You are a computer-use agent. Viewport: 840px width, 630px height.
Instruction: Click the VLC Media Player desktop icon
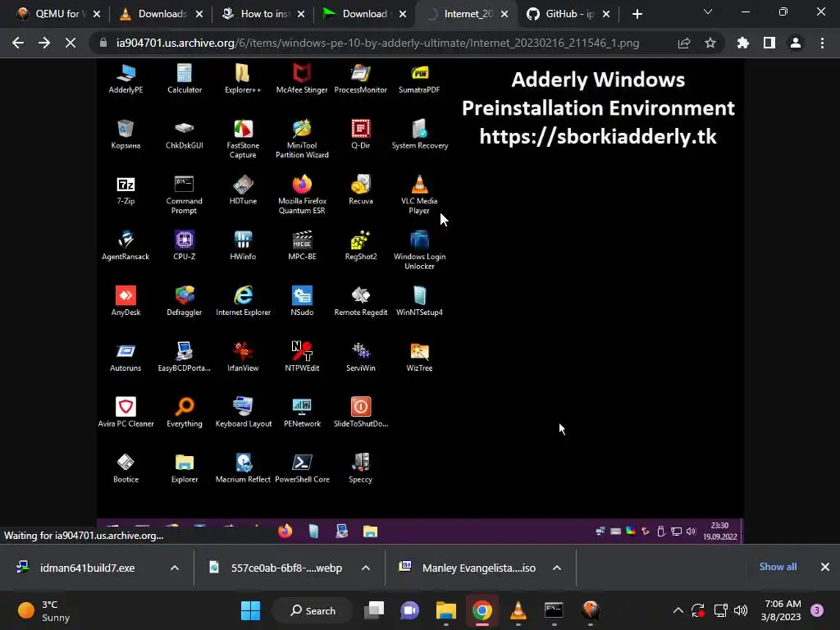point(419,194)
